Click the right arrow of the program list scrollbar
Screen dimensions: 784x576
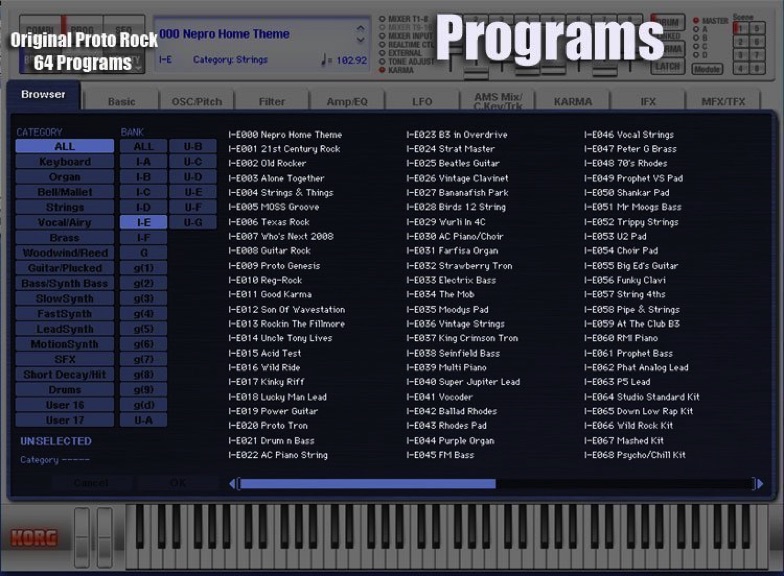[x=760, y=484]
